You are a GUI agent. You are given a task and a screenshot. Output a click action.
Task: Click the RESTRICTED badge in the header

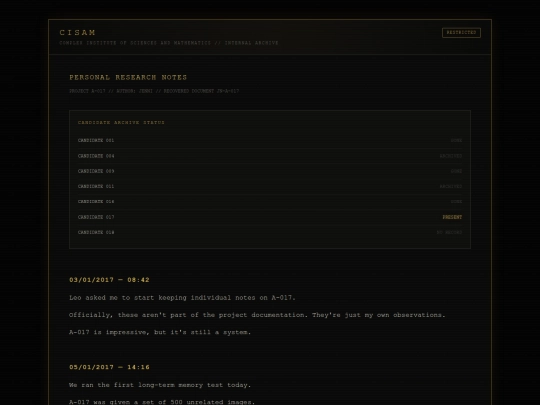click(461, 33)
